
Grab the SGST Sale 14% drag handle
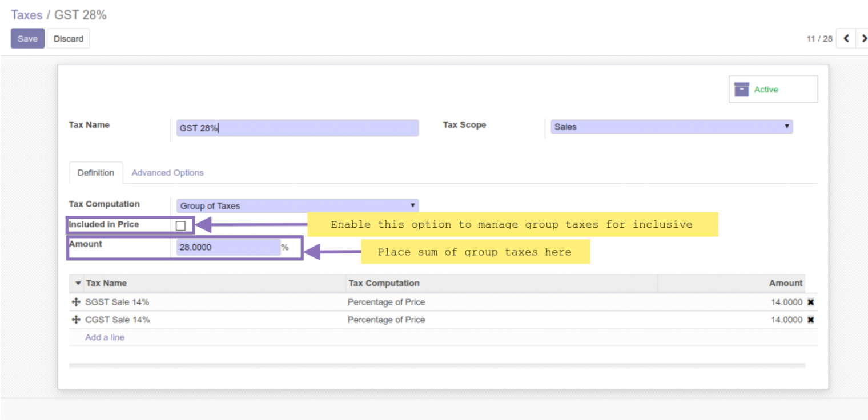click(x=76, y=302)
